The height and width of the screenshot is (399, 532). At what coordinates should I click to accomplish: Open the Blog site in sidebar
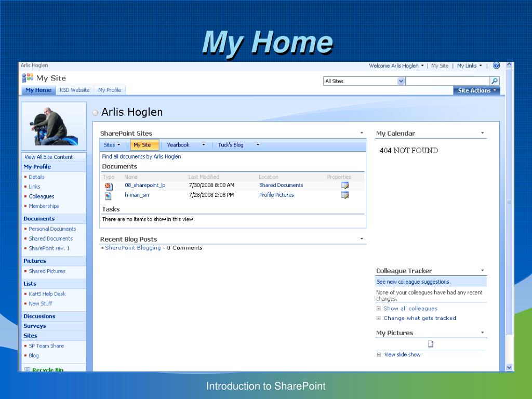point(34,355)
